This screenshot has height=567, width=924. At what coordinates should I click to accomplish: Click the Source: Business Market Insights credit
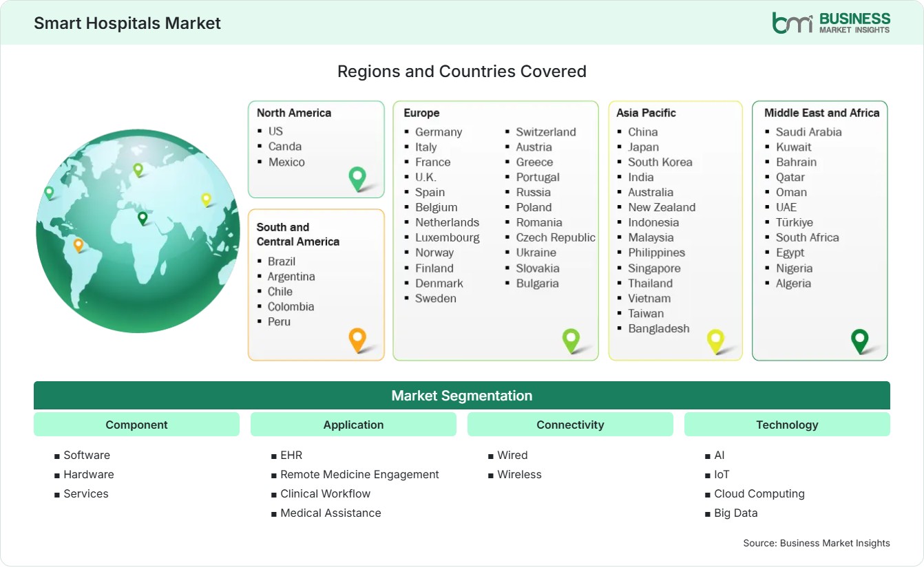coord(817,543)
